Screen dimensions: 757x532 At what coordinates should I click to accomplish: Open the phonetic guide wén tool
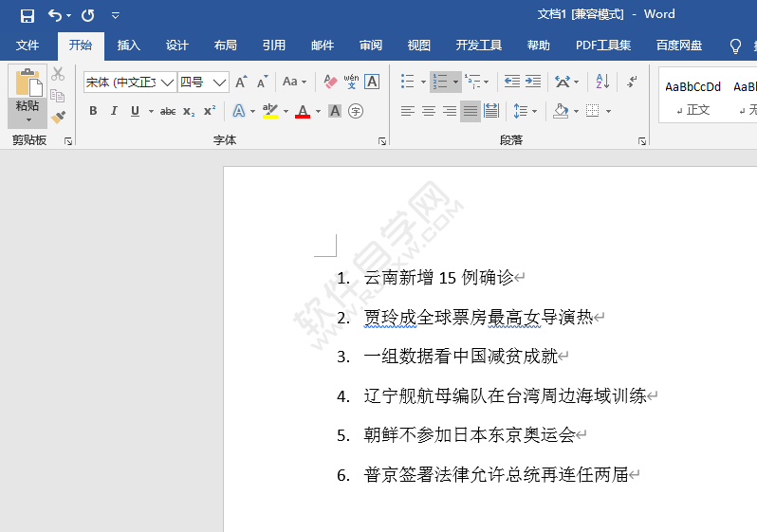pyautogui.click(x=351, y=82)
